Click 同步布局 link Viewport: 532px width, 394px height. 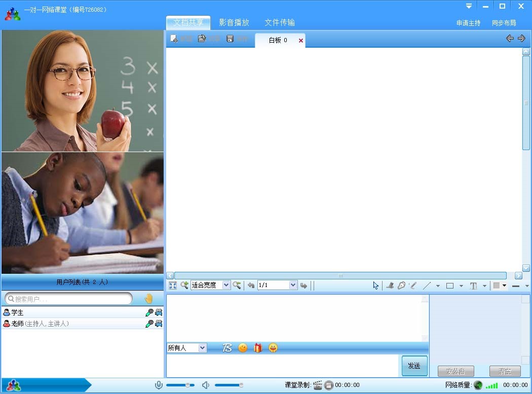(x=504, y=23)
